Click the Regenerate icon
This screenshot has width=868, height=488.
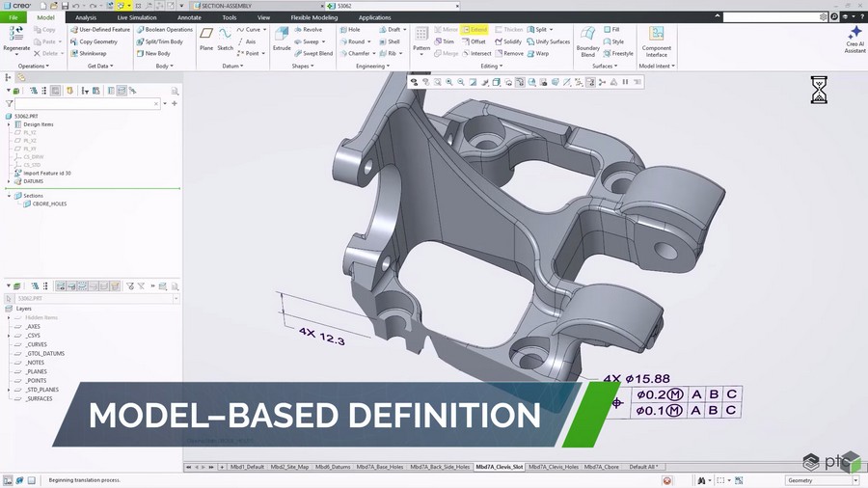click(16, 33)
